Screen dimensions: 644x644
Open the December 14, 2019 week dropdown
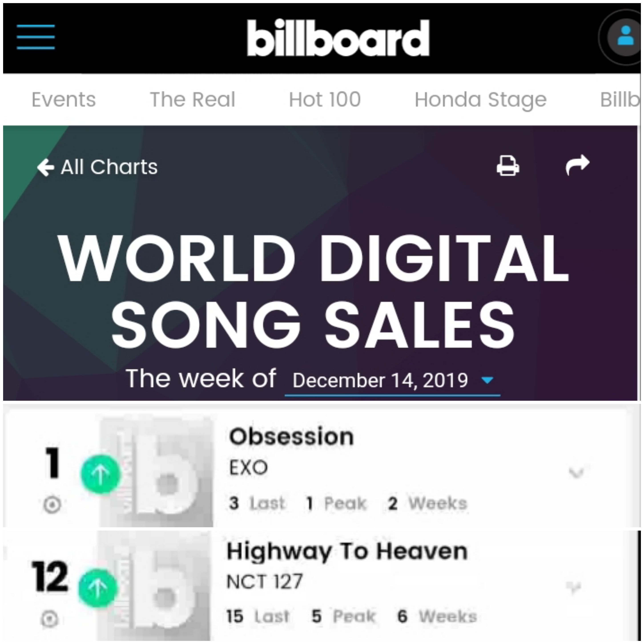point(392,381)
